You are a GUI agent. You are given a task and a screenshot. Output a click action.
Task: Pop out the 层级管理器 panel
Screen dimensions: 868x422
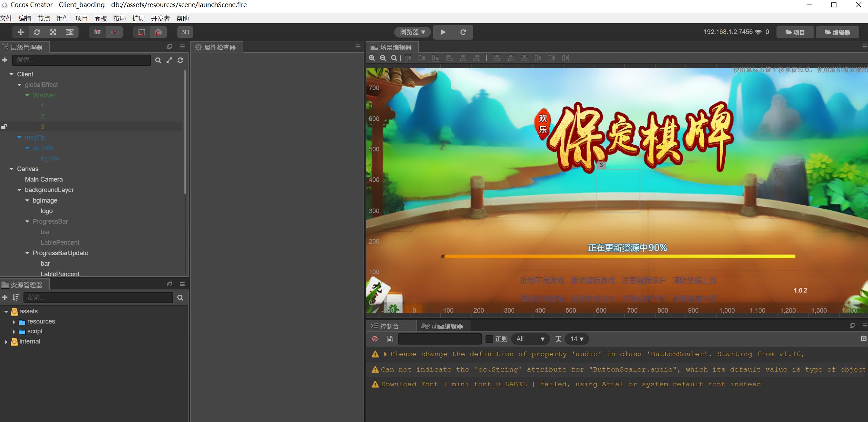[170, 47]
